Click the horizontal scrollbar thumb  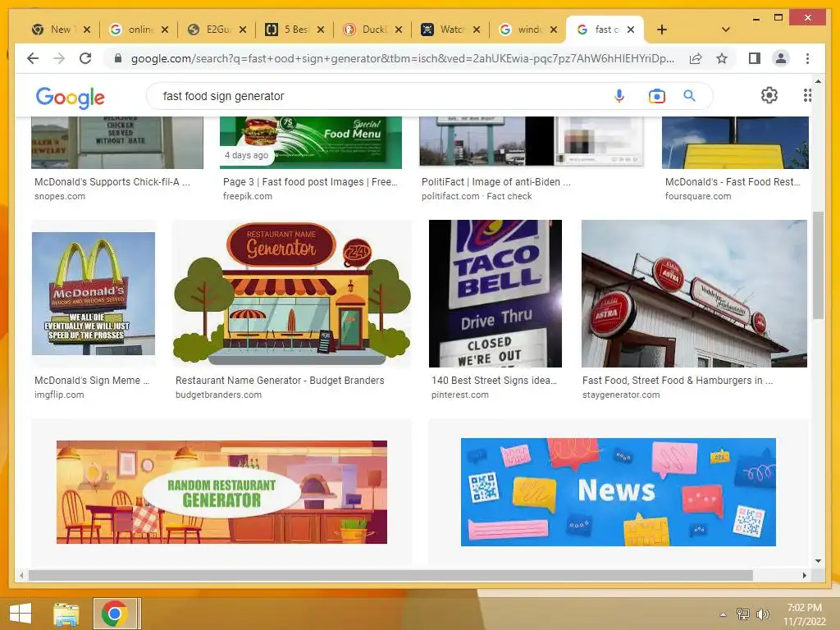(390, 575)
